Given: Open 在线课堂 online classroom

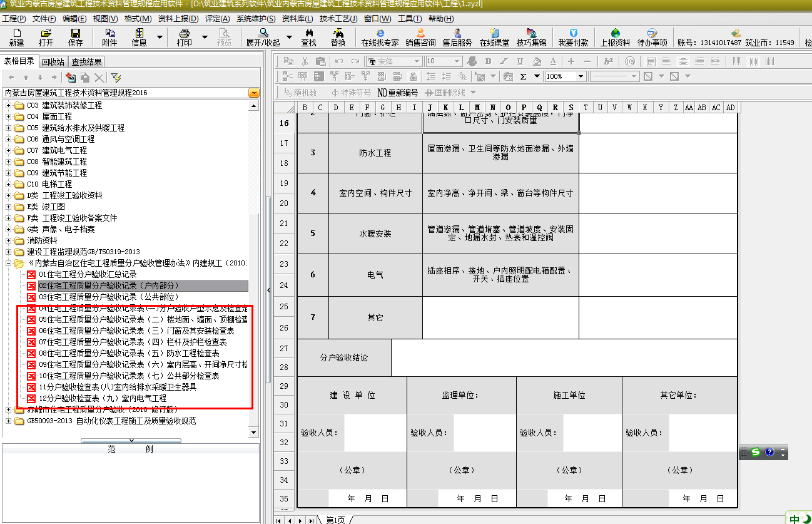Looking at the screenshot, I should click(494, 37).
